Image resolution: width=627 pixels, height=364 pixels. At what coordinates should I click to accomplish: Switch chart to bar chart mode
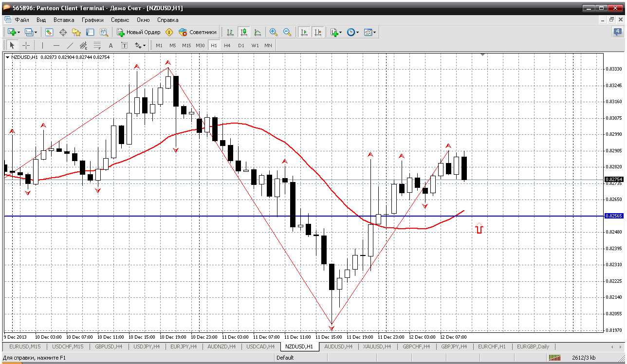coord(230,32)
